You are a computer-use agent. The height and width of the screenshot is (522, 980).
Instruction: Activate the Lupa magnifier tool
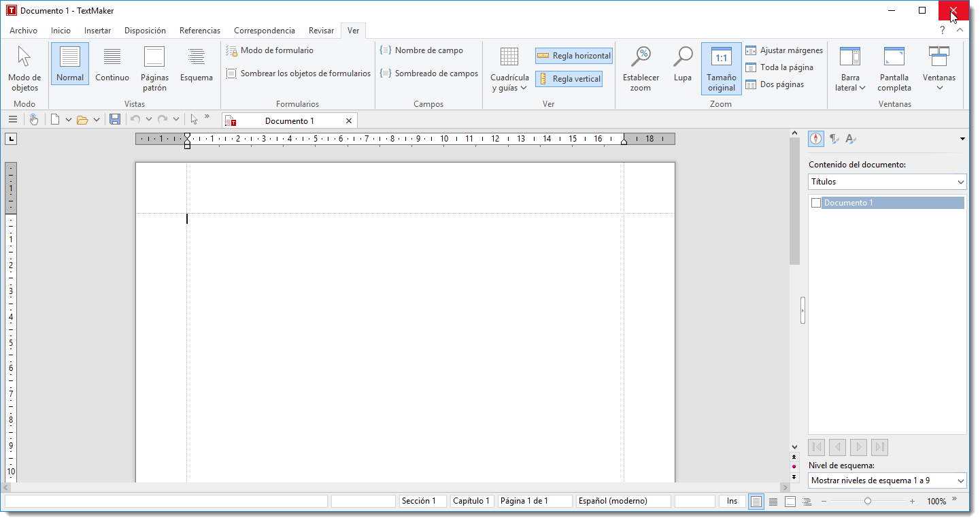click(x=683, y=64)
